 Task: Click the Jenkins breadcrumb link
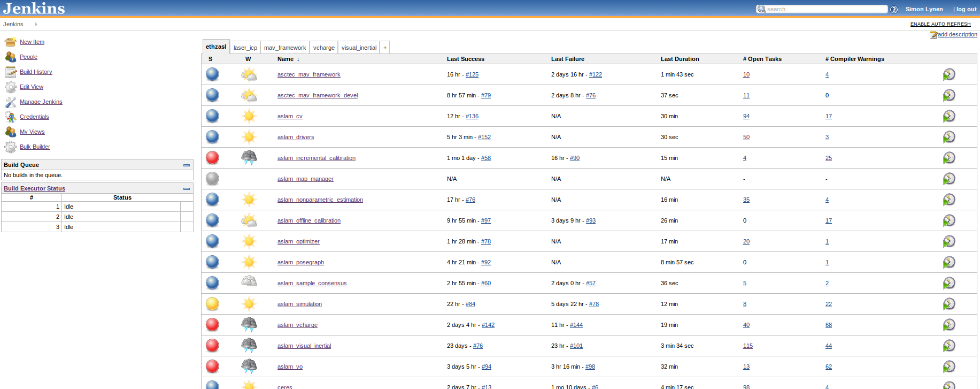13,24
